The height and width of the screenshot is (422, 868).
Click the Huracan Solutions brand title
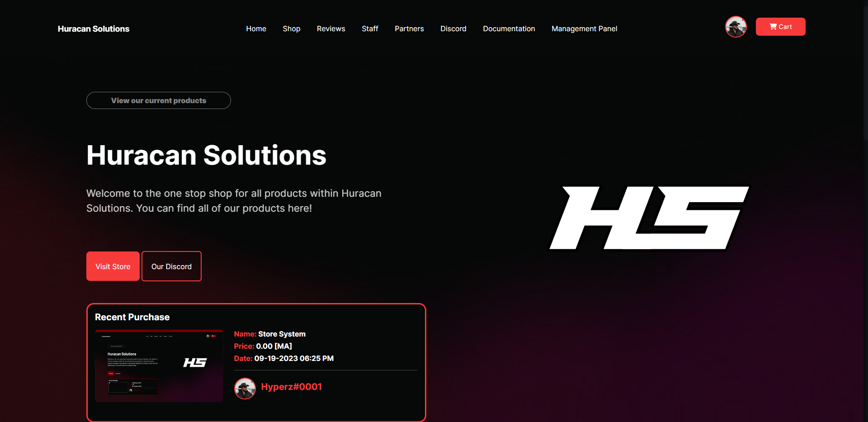(94, 28)
